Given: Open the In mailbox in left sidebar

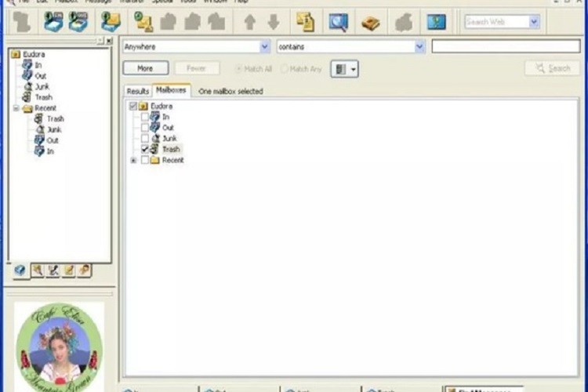Looking at the screenshot, I should 40,65.
